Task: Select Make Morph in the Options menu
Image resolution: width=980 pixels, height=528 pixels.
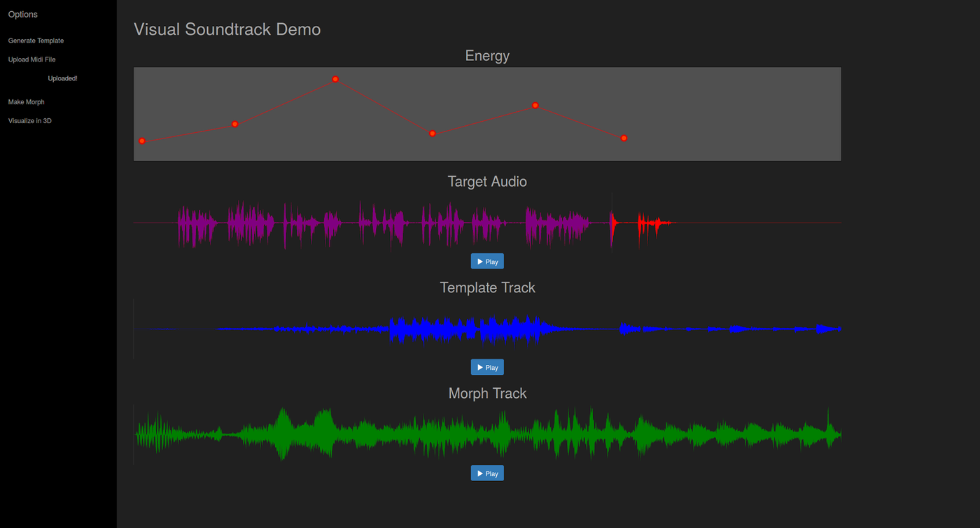Action: pos(27,102)
